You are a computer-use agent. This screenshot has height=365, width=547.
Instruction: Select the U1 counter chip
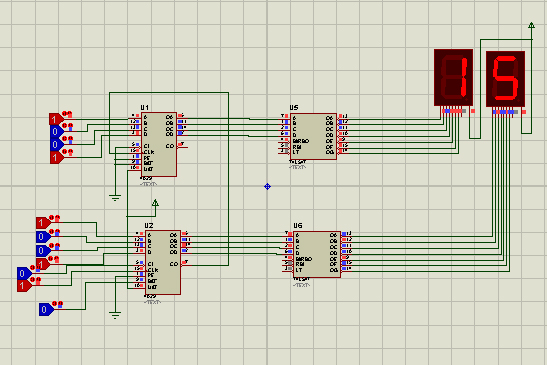click(x=159, y=144)
